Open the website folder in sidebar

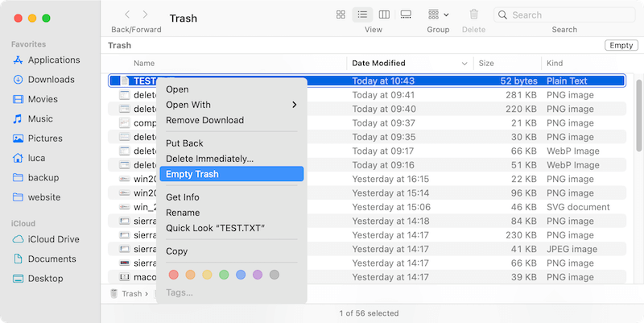36,197
